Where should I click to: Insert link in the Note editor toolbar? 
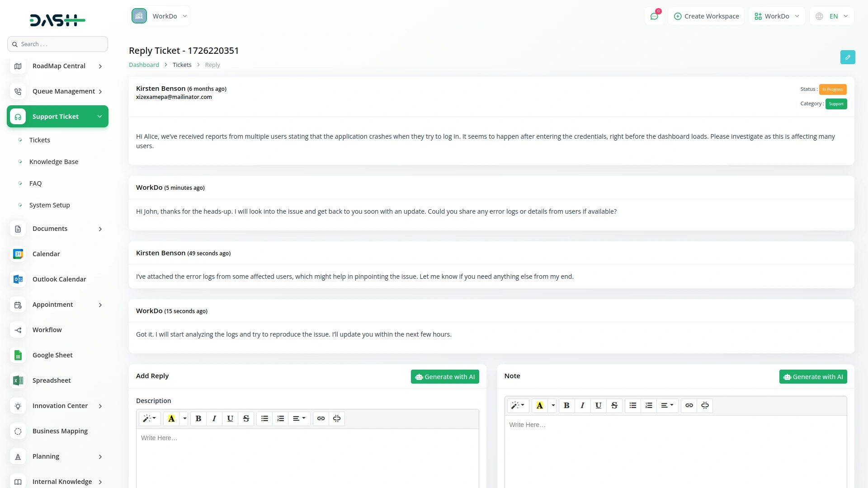pos(689,405)
